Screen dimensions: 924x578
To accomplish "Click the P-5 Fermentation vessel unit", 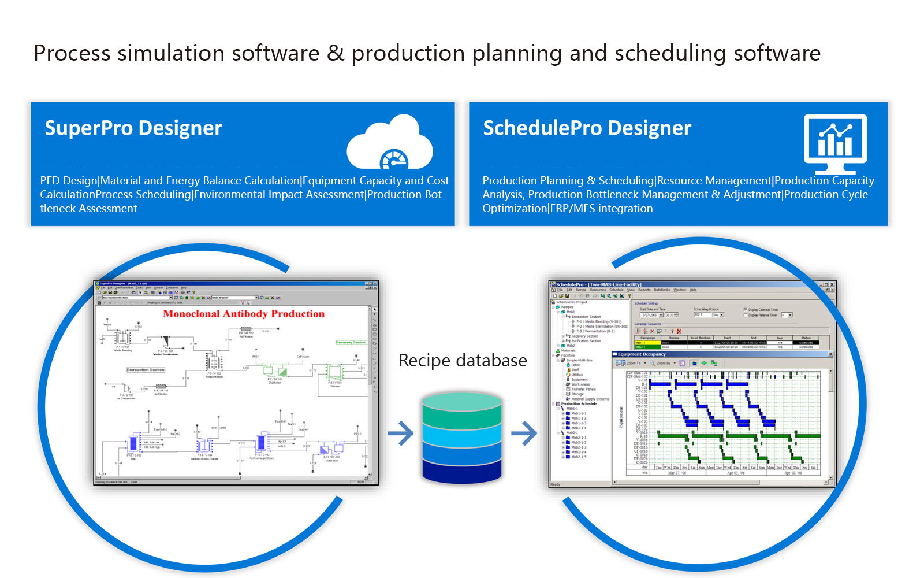I will coord(214,362).
